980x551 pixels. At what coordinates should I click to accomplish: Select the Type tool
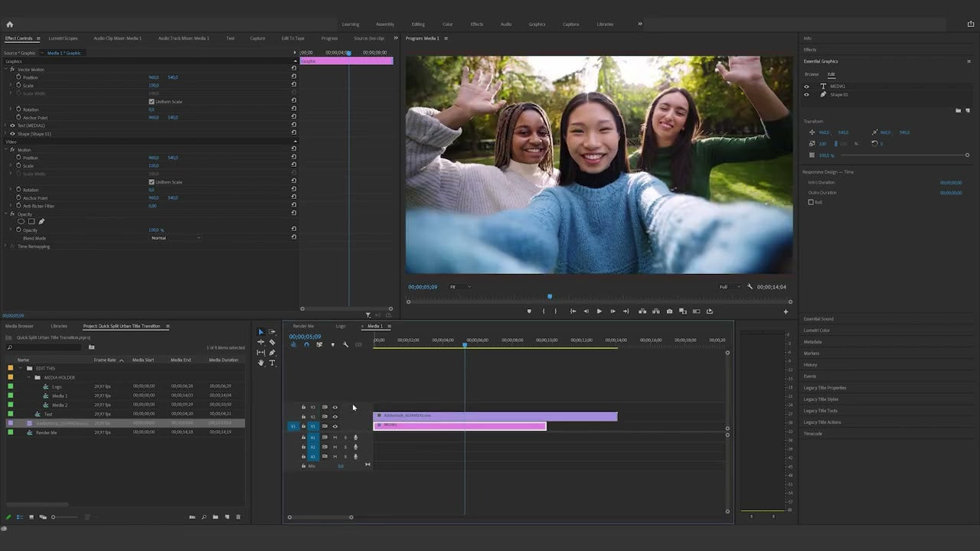click(273, 364)
